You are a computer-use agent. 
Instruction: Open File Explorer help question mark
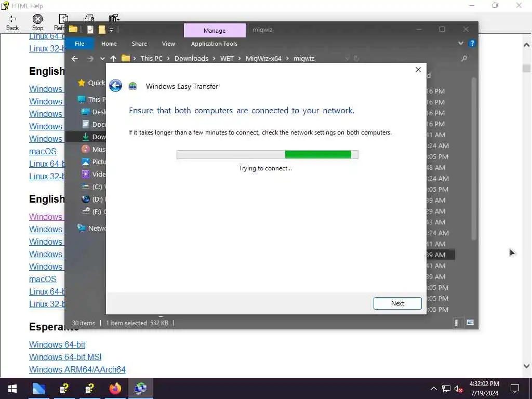click(x=472, y=44)
